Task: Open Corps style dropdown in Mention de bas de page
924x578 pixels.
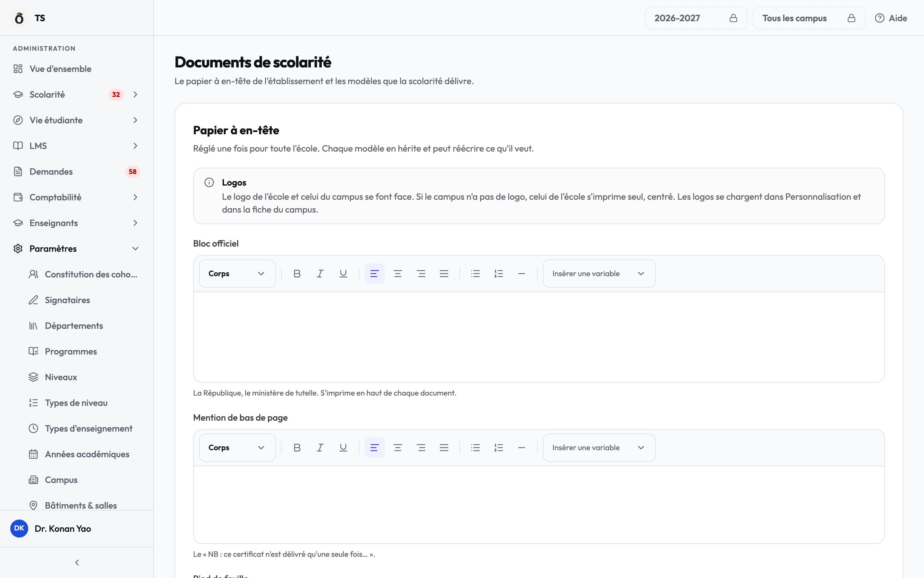Action: 237,448
